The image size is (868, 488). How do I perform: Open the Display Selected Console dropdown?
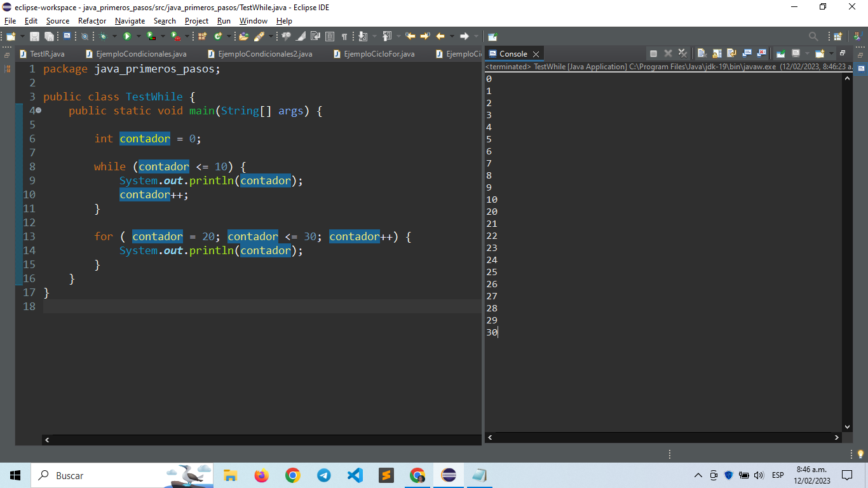click(x=807, y=53)
